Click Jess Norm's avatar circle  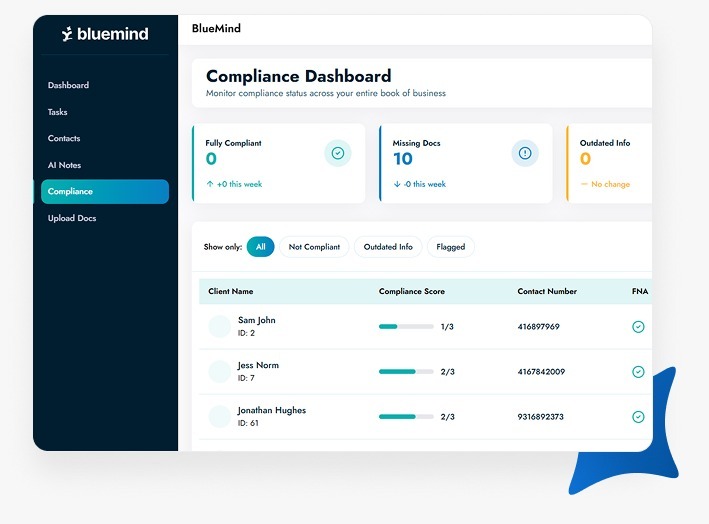[220, 372]
